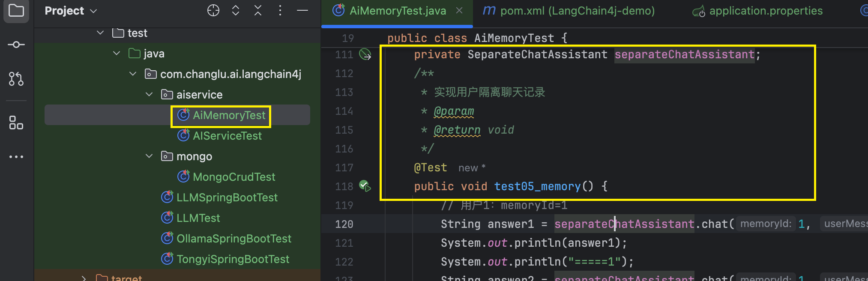
Task: Collapse the java folder
Action: point(117,53)
